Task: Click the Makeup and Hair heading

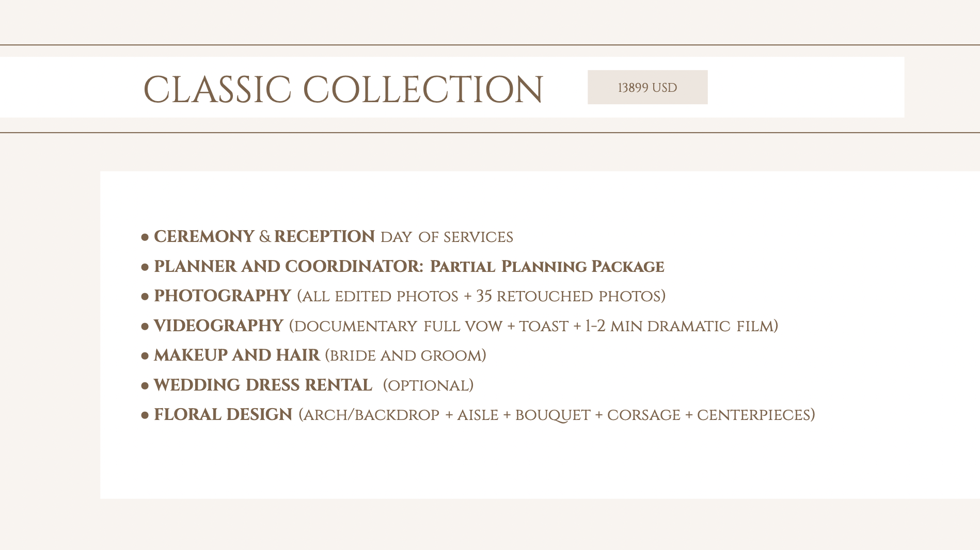Action: coord(237,355)
